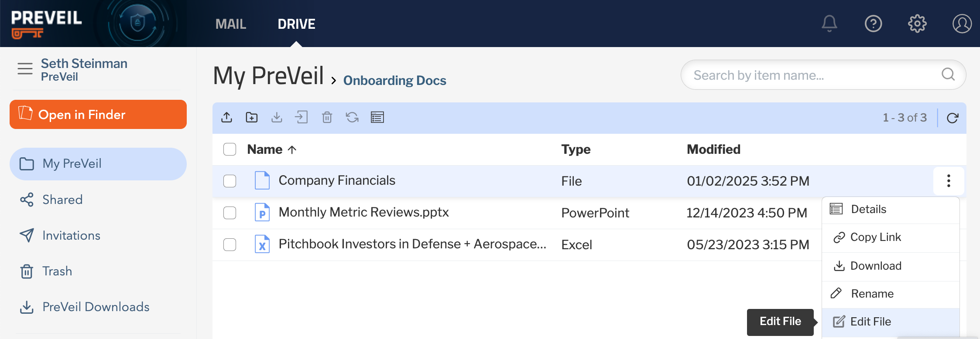Click the Type column header
This screenshot has width=980, height=339.
pyautogui.click(x=576, y=149)
